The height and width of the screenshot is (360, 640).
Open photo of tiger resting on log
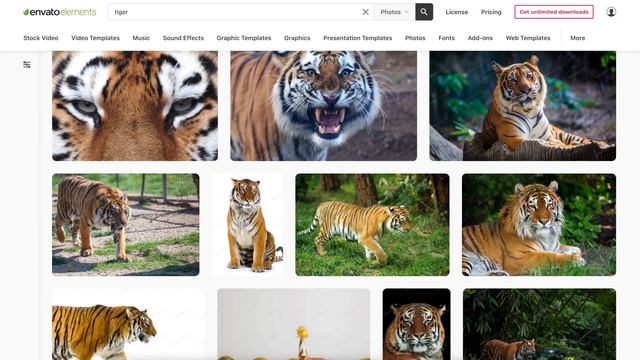coord(522,106)
